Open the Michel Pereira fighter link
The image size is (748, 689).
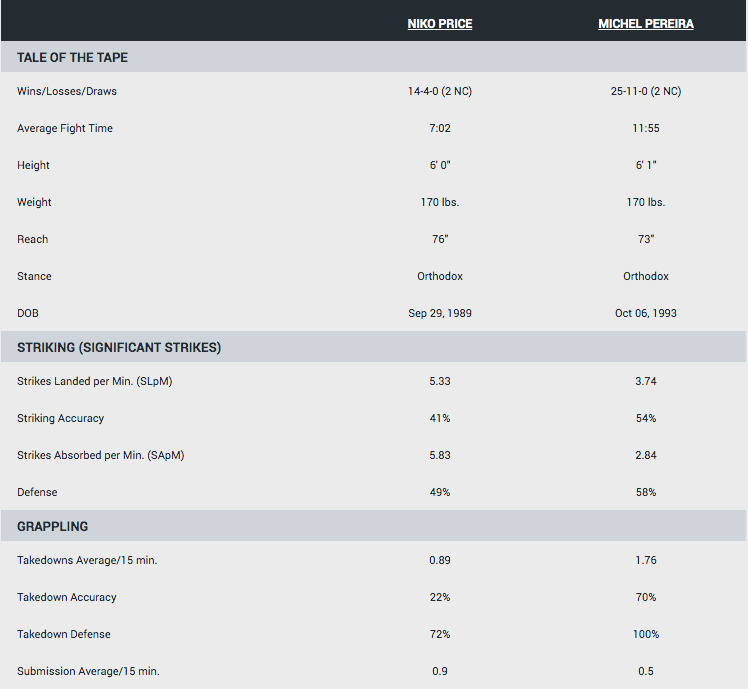(x=645, y=24)
